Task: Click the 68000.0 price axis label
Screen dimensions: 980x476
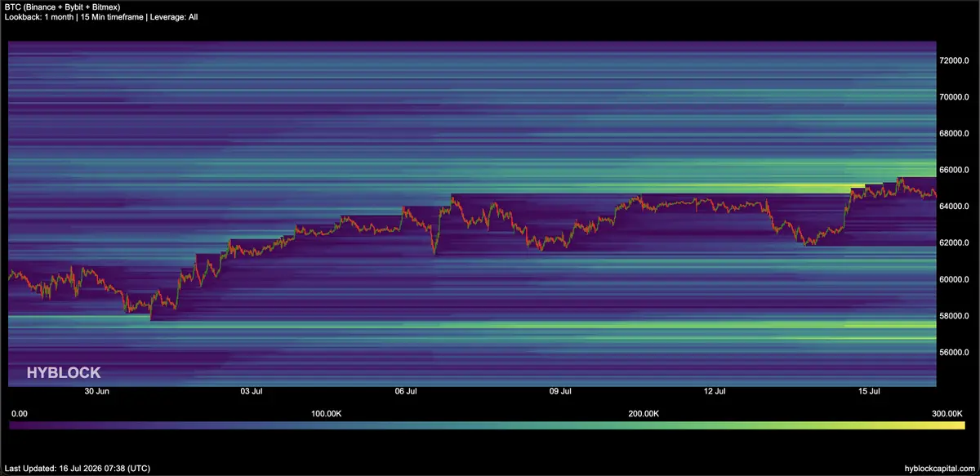Action: pos(955,133)
